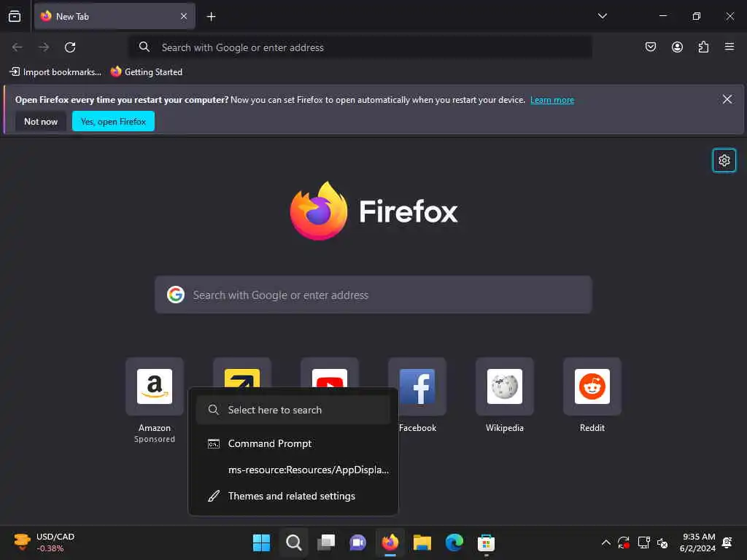Open the Extensions puzzle icon
Screen dimensions: 747x560
click(x=703, y=47)
